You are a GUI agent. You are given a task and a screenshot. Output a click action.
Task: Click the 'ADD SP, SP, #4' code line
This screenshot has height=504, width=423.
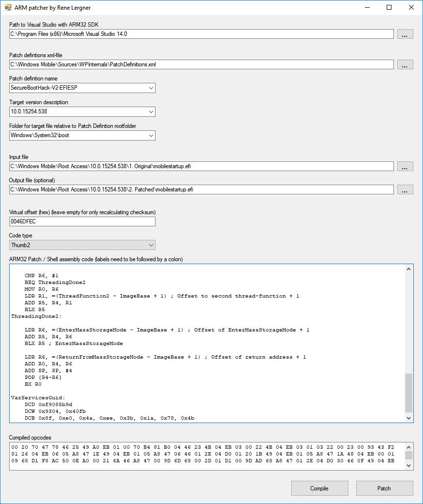pos(48,371)
